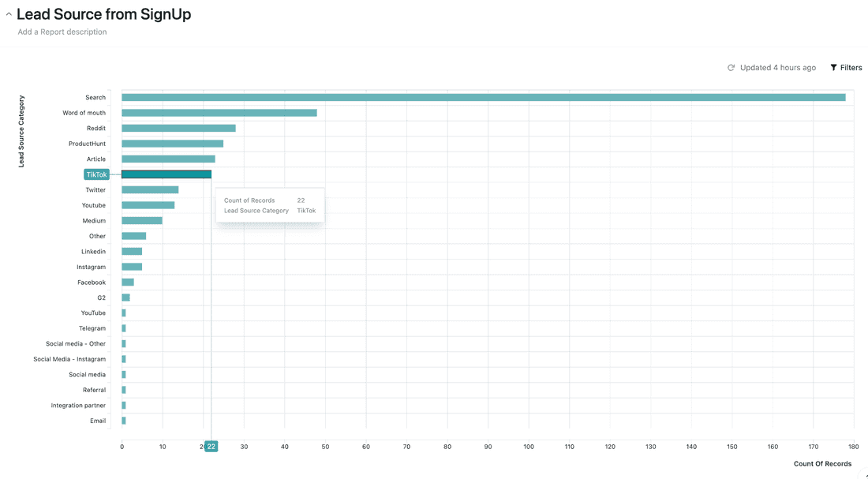Screen dimensions: 868x479
Task: Click the Referral category label
Action: point(94,390)
